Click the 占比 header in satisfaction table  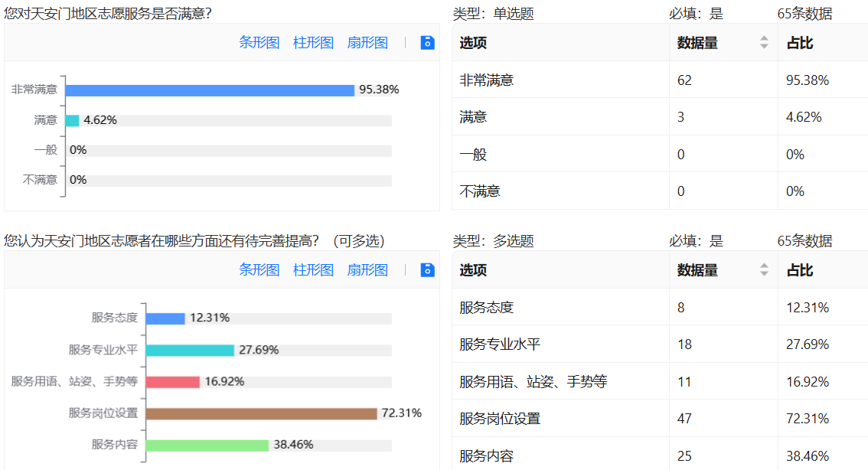click(x=800, y=43)
